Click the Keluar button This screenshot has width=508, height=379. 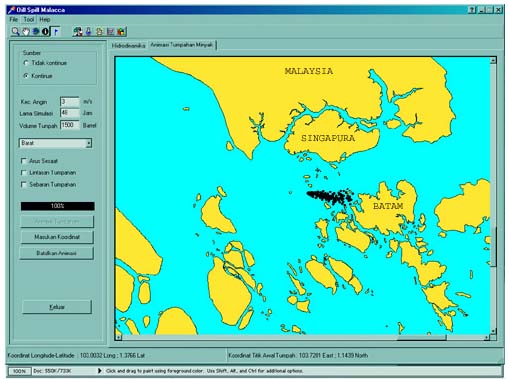pos(57,307)
